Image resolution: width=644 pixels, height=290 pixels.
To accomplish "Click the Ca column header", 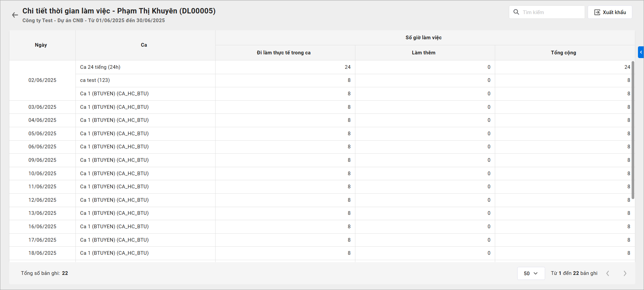I will (144, 45).
